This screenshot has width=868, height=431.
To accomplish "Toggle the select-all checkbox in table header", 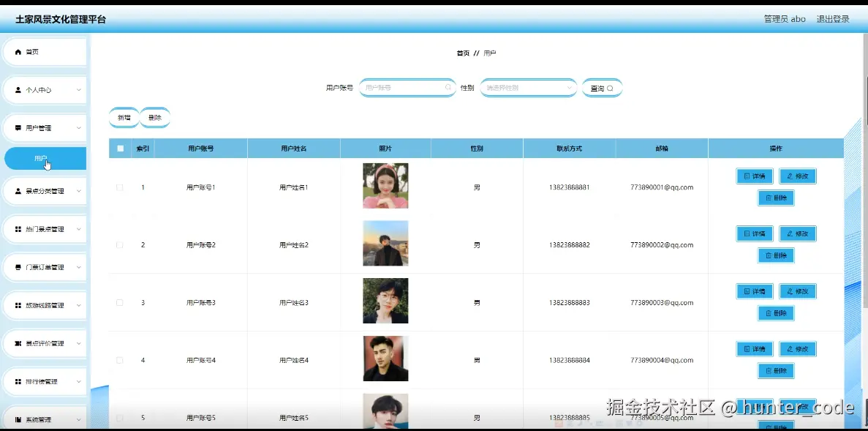I will [x=120, y=149].
